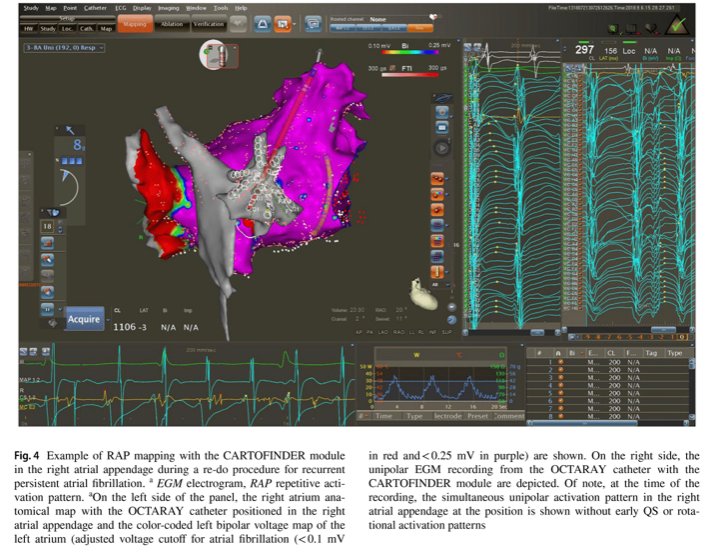Expand the dropdown arrow right of Acquire
Viewport: 717px width, 557px height.
pyautogui.click(x=108, y=320)
